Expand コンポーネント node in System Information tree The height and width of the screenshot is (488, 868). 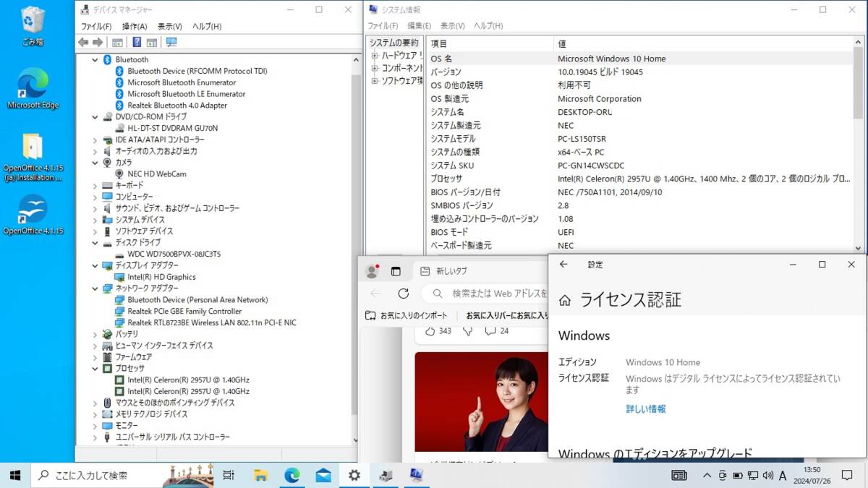375,68
